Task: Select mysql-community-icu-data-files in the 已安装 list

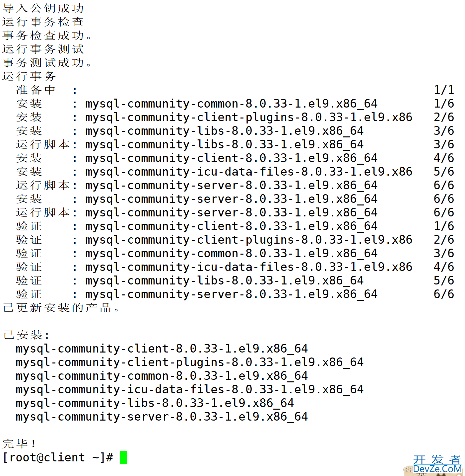Action: (189, 389)
